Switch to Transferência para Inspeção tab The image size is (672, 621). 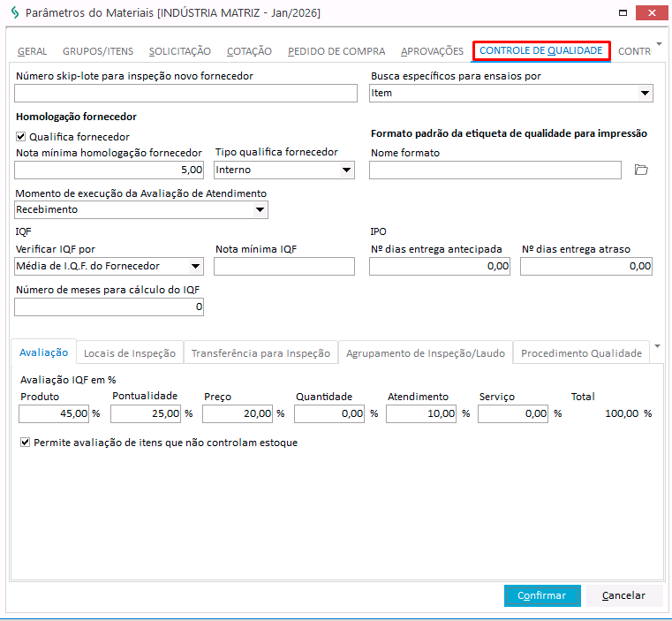point(260,353)
